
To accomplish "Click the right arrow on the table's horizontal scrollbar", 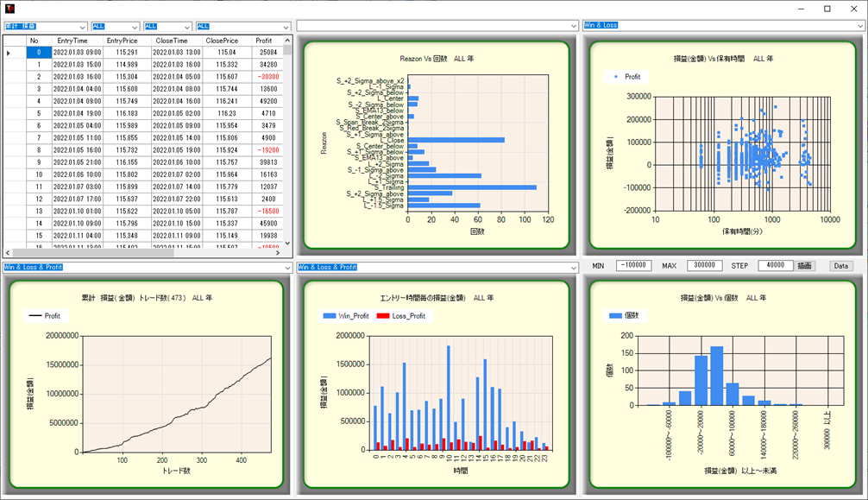I will point(278,253).
